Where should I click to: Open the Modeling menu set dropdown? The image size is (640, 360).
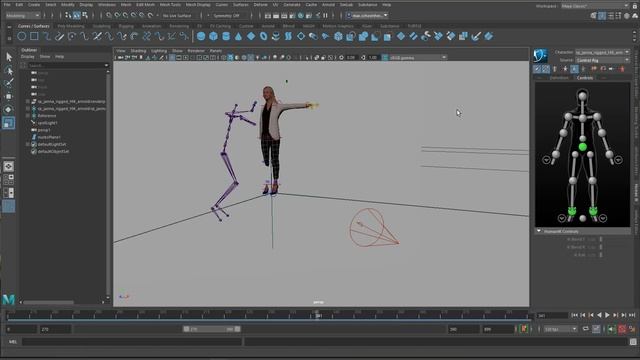point(23,16)
